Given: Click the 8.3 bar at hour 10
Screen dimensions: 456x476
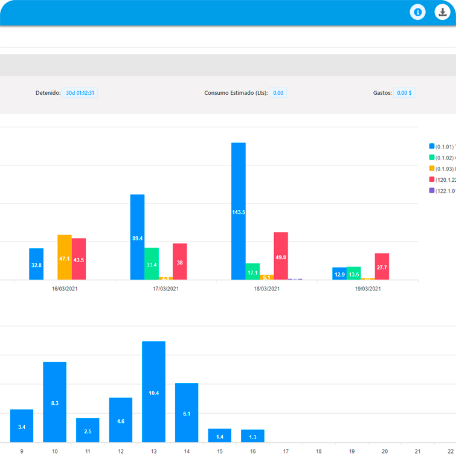Looking at the screenshot, I should click(54, 402).
